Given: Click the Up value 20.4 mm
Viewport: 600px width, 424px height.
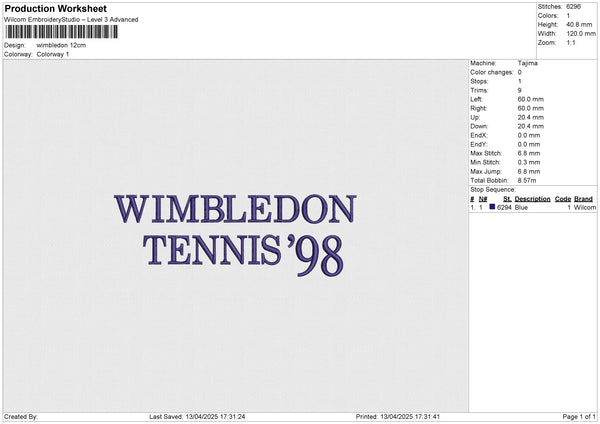Looking at the screenshot, I should 531,117.
